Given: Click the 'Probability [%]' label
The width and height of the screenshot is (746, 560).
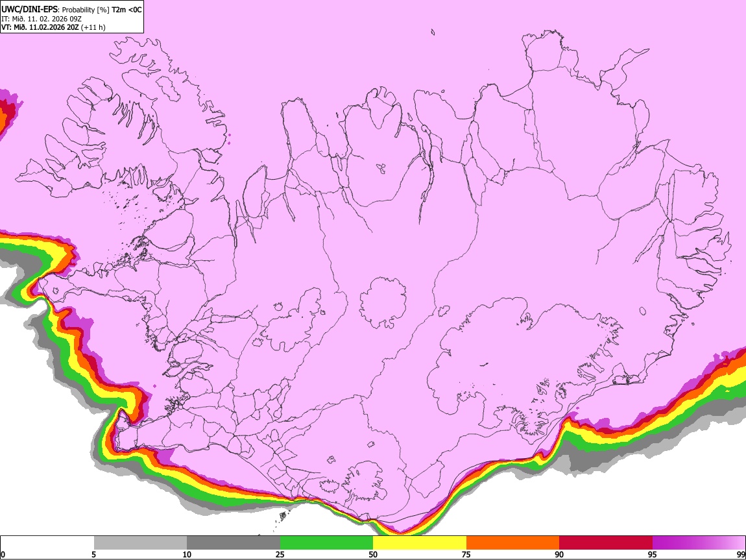Looking at the screenshot, I should (x=86, y=10).
